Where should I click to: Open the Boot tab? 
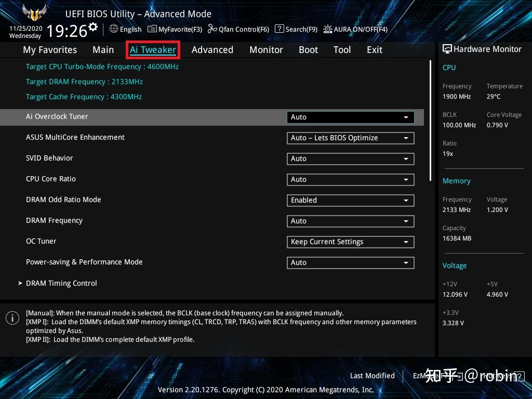[309, 50]
